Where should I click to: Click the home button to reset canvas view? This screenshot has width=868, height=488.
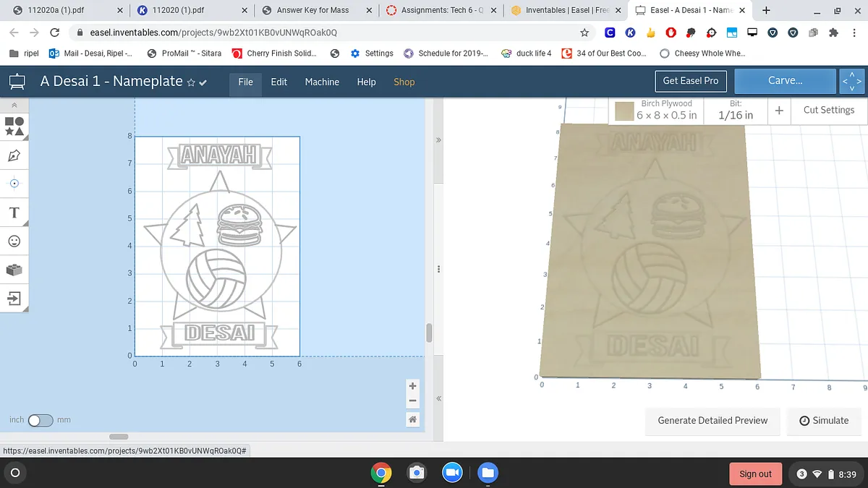(412, 419)
